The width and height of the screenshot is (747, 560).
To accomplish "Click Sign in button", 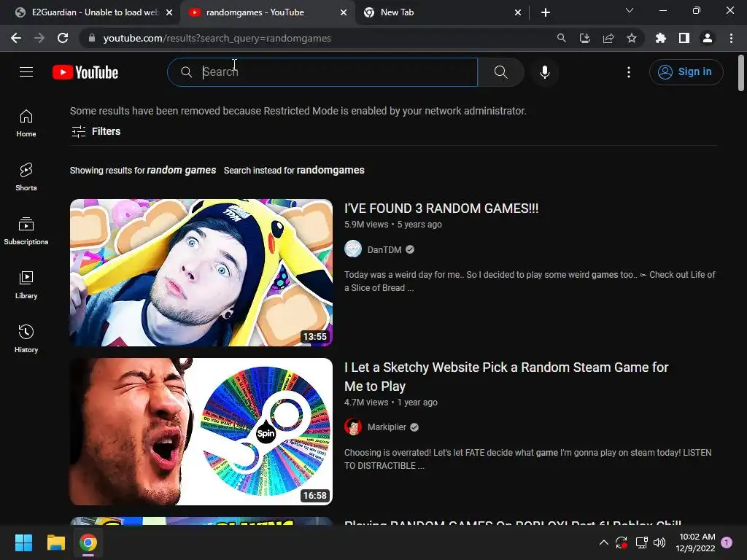I will point(686,72).
